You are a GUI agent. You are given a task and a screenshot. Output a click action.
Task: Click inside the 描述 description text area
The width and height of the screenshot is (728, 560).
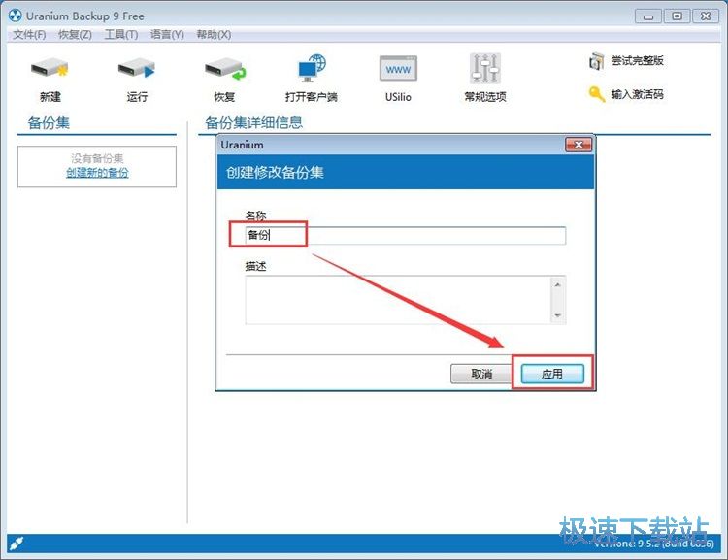pos(398,300)
